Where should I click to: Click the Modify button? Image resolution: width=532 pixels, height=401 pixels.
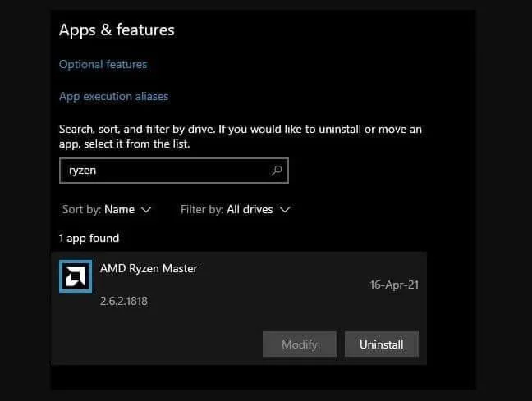point(300,344)
